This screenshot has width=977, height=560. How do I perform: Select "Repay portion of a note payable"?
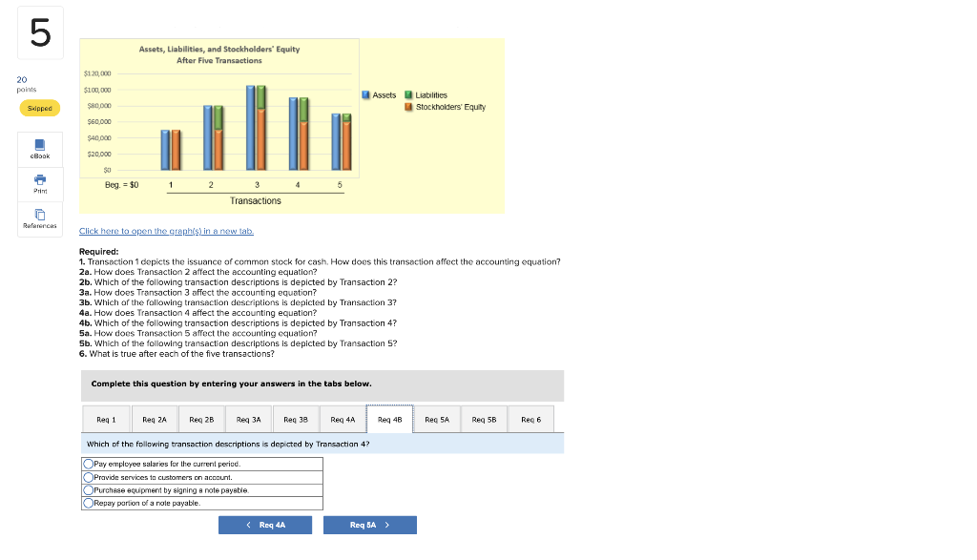(x=87, y=502)
